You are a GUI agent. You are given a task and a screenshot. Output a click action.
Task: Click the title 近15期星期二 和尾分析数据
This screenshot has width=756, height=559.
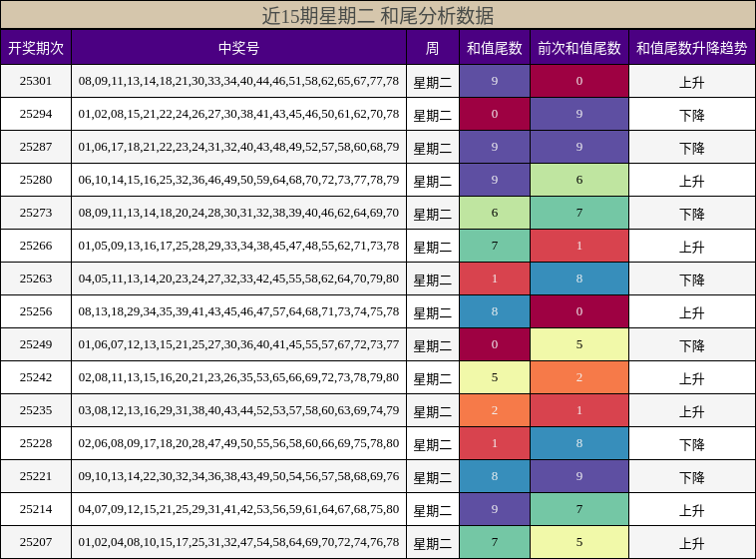coord(378,15)
